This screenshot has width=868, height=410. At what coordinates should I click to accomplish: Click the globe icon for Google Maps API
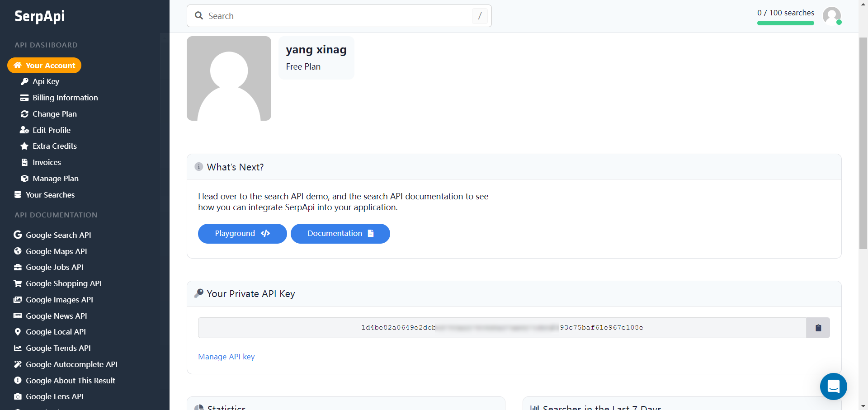point(18,251)
